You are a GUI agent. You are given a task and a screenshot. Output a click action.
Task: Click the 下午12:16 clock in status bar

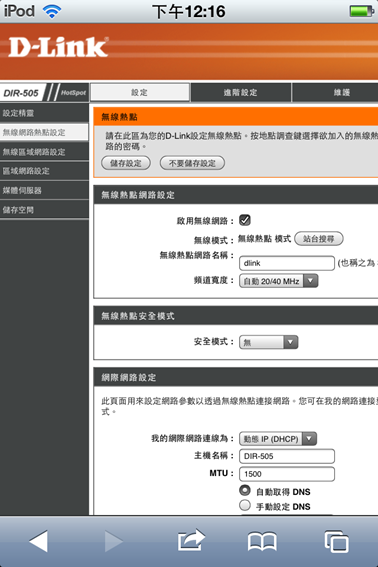pos(189,11)
